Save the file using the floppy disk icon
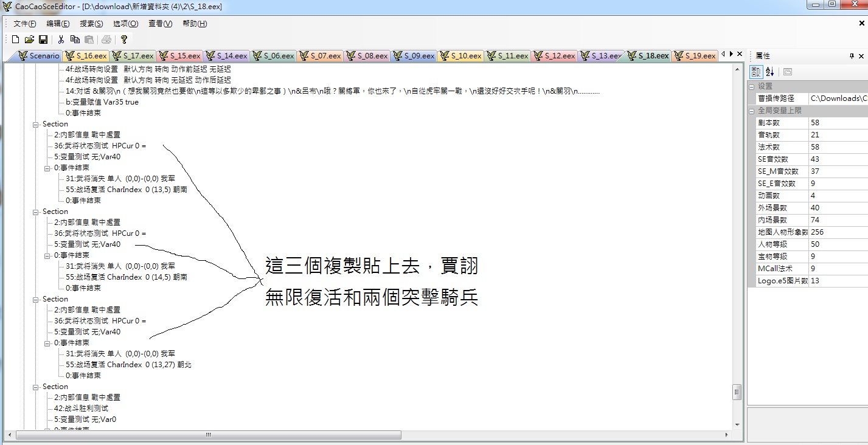Screen dimensions: 868x445 pos(43,40)
